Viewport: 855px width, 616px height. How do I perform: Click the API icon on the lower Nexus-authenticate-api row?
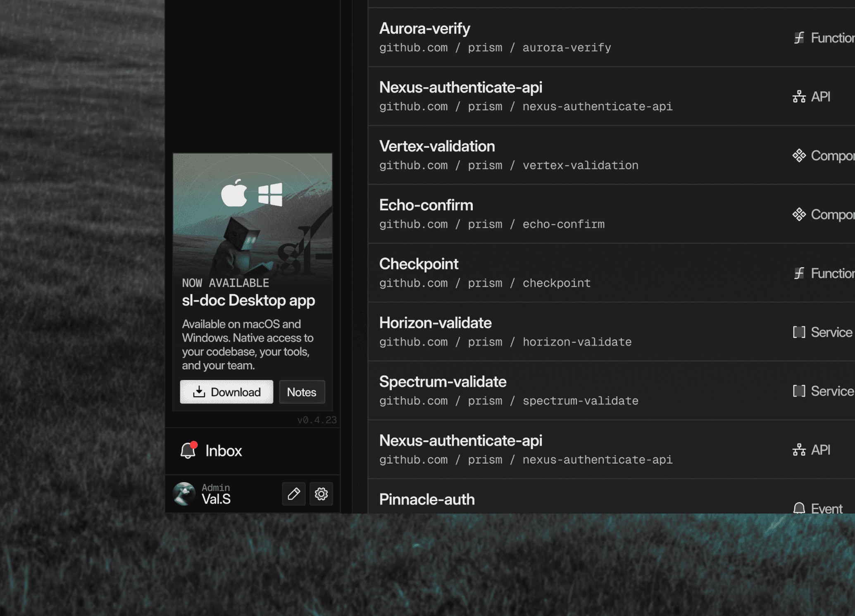tap(799, 450)
